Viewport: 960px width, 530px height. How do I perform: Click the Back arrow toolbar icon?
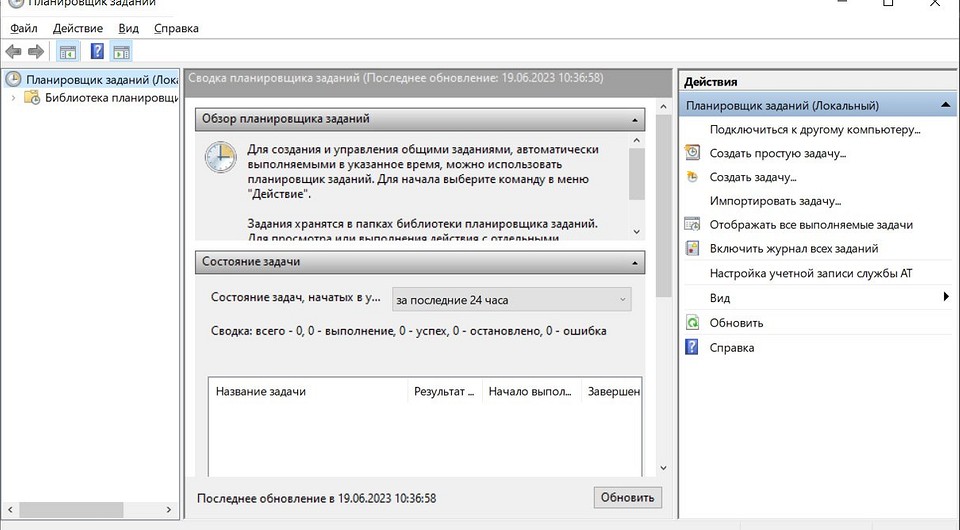coord(13,51)
